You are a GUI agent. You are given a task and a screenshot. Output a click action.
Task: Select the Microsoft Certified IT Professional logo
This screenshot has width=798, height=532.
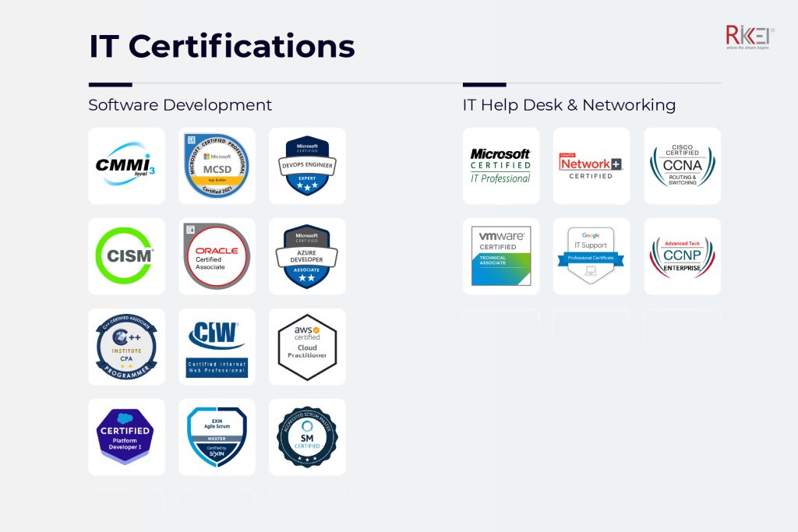(501, 166)
